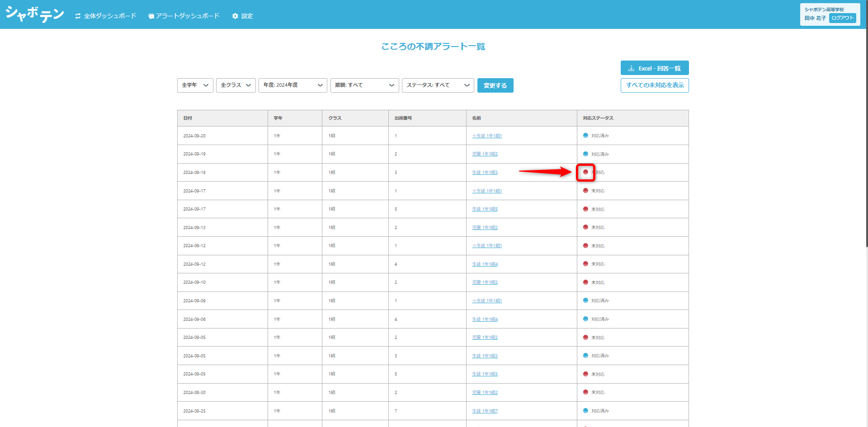The width and height of the screenshot is (868, 427).
Task: Open 生徒 1年1組3 link in the 2024-09-05 row
Action: click(x=485, y=356)
